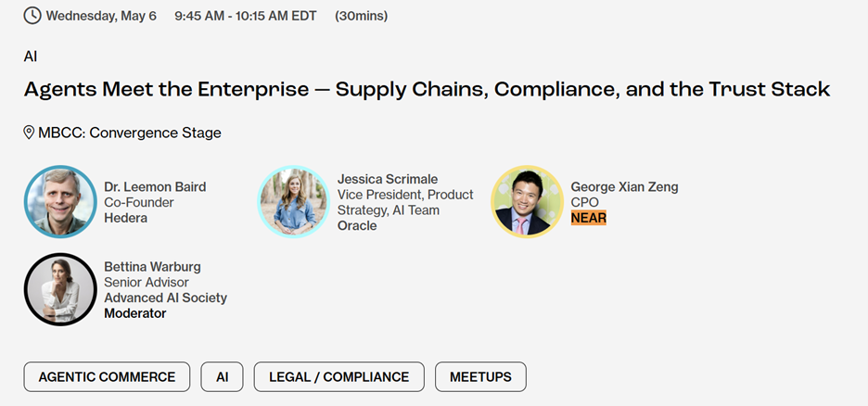Select the MEETUPS tag
Screen dimensions: 868x406
[x=480, y=376]
